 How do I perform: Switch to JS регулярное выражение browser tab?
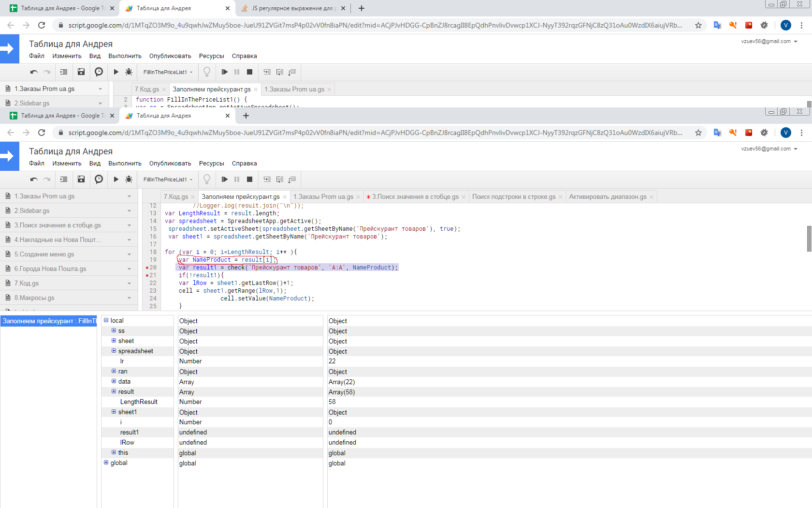coord(293,8)
